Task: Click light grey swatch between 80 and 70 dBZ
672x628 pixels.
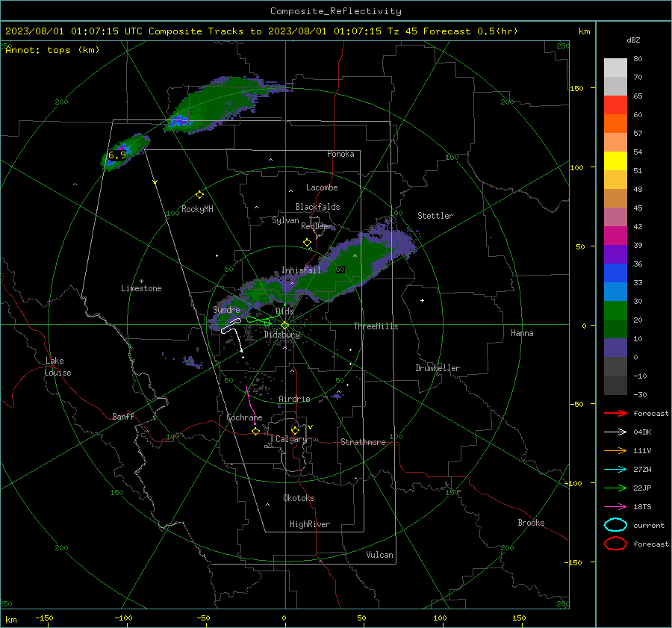Action: click(615, 68)
